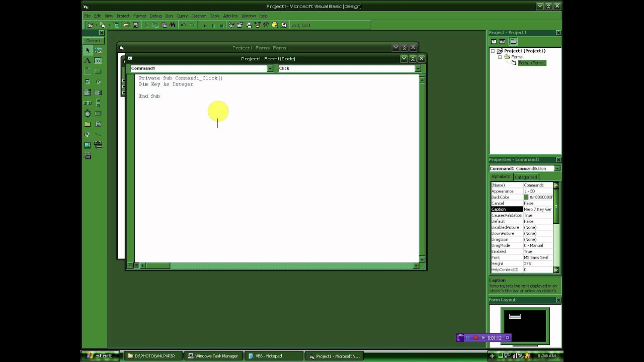The width and height of the screenshot is (644, 362).
Task: Switch to VB6 - Notepad taskbar button
Action: click(x=275, y=356)
